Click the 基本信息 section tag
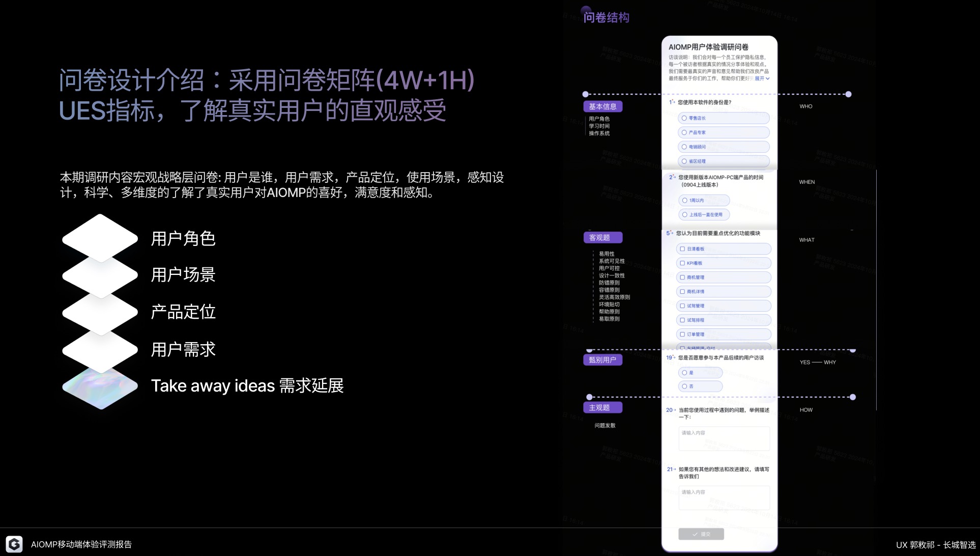980x556 pixels. point(602,106)
